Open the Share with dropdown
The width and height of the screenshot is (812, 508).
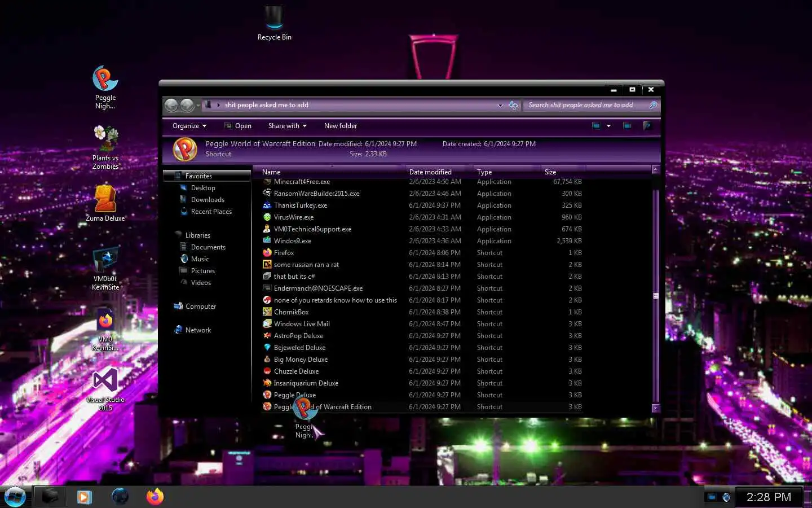click(288, 126)
